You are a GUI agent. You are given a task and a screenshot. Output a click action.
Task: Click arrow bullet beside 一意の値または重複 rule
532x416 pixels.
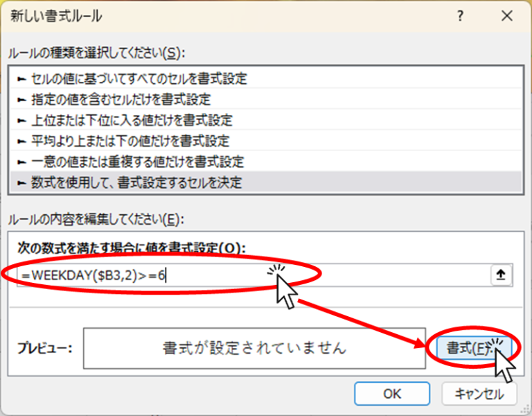click(x=21, y=162)
